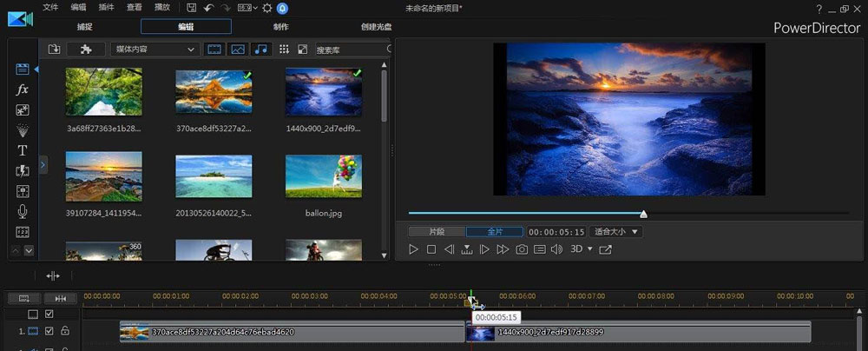
Task: Click the redo arrow icon
Action: (225, 8)
